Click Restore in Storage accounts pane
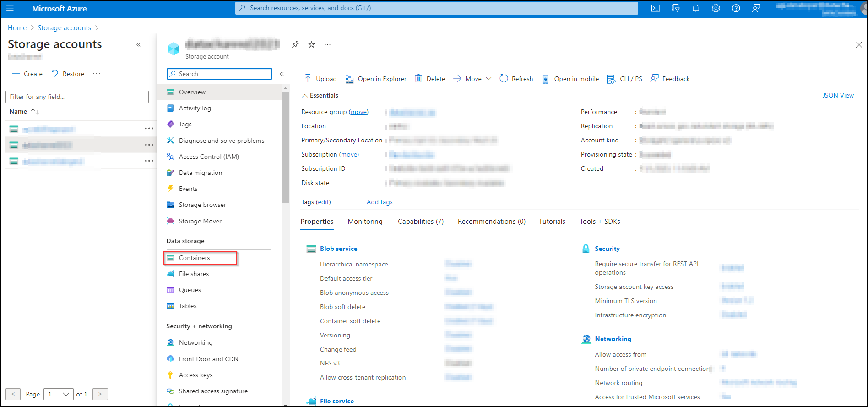This screenshot has width=868, height=407. point(68,74)
